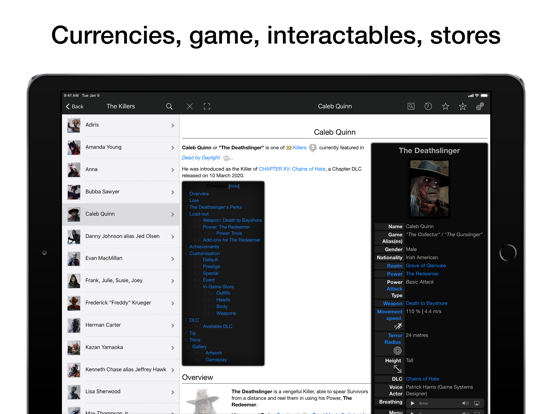
Task: Jump to Overview in contents
Action: pyautogui.click(x=199, y=194)
